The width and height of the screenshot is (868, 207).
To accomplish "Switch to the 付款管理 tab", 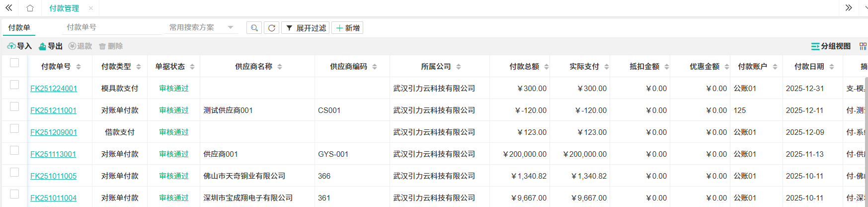I will [x=64, y=8].
